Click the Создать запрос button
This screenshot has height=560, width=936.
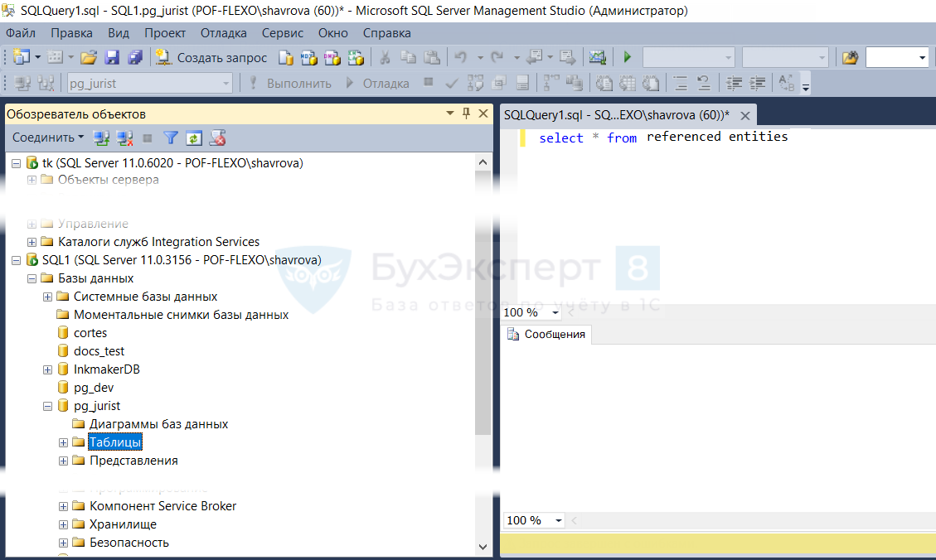click(x=211, y=57)
